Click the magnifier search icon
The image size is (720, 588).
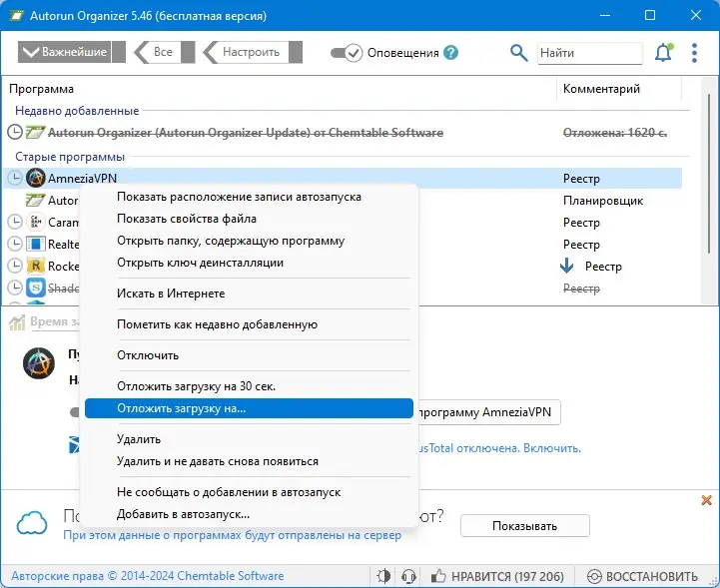[519, 53]
